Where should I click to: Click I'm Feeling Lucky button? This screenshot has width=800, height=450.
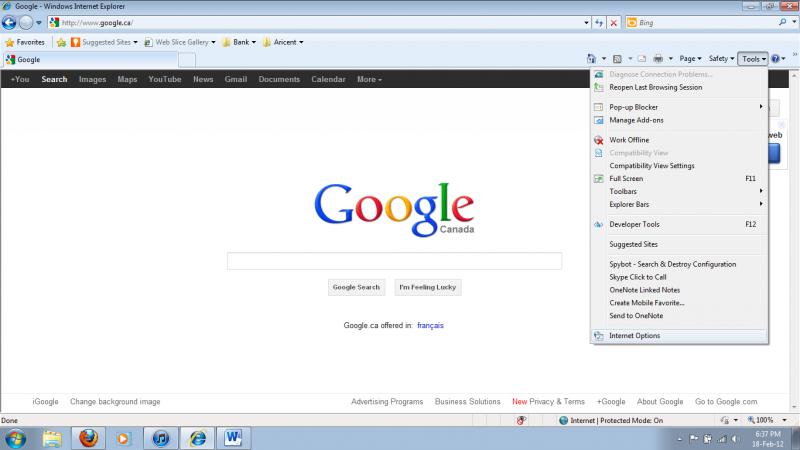(428, 287)
